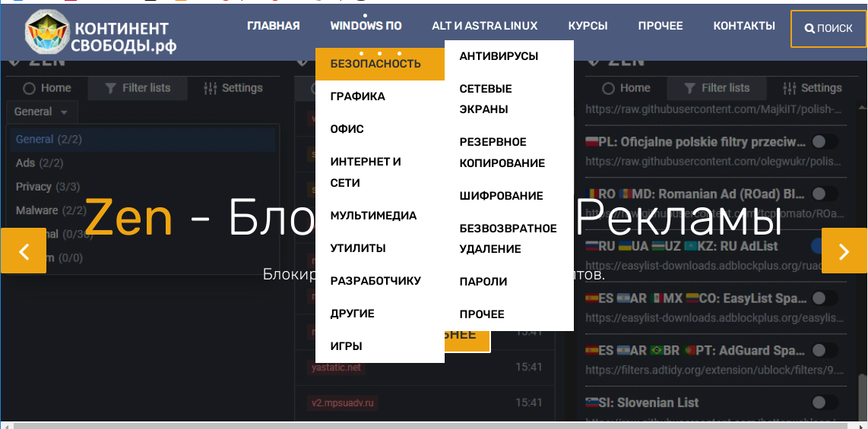
Task: Open the ПОИСК search button
Action: [828, 29]
